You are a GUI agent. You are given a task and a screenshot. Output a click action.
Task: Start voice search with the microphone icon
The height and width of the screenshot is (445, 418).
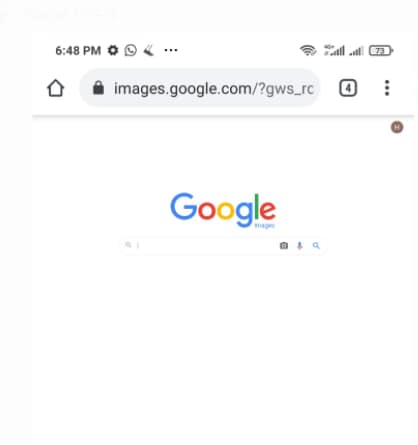pyautogui.click(x=300, y=246)
